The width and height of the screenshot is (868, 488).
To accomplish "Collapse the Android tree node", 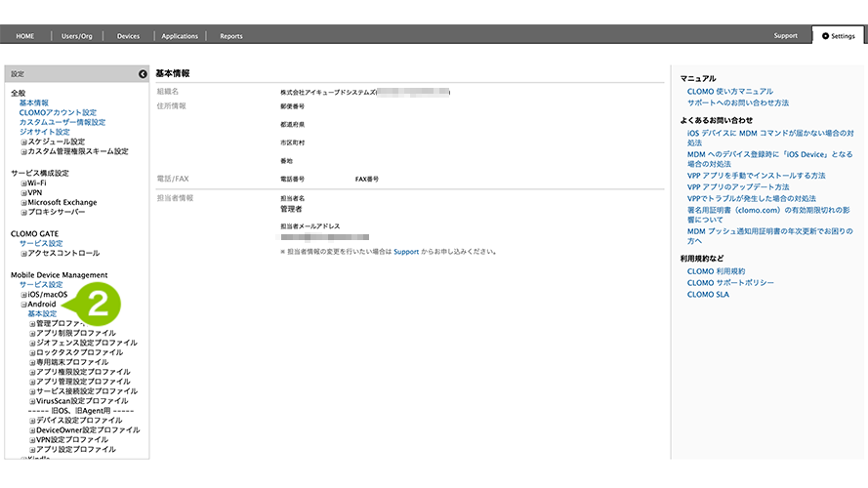I will (x=23, y=305).
